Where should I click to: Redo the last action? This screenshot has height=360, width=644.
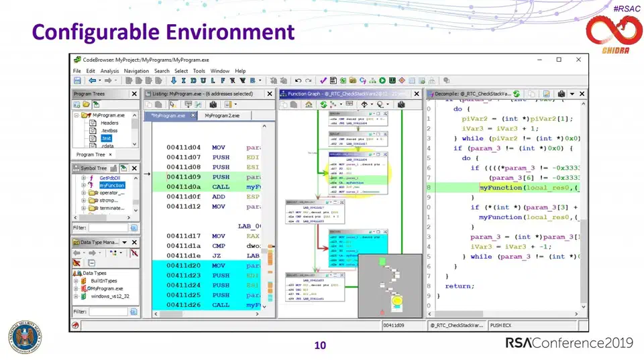309,81
